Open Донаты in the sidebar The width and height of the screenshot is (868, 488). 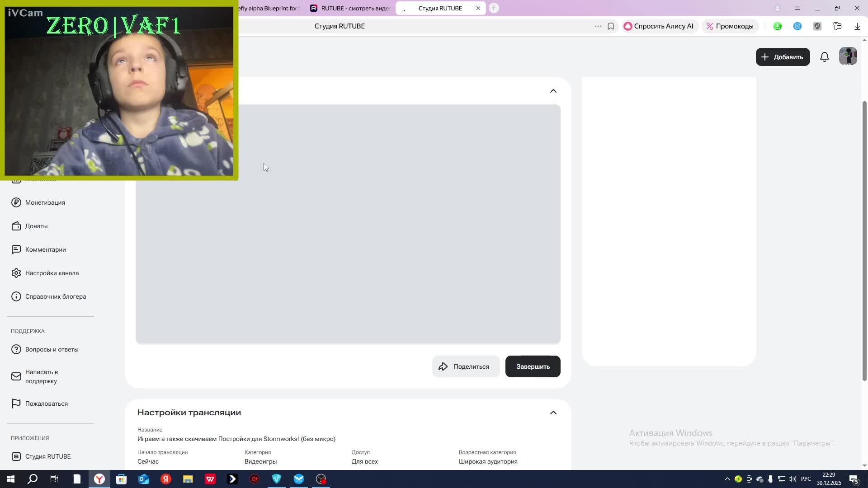coord(36,226)
